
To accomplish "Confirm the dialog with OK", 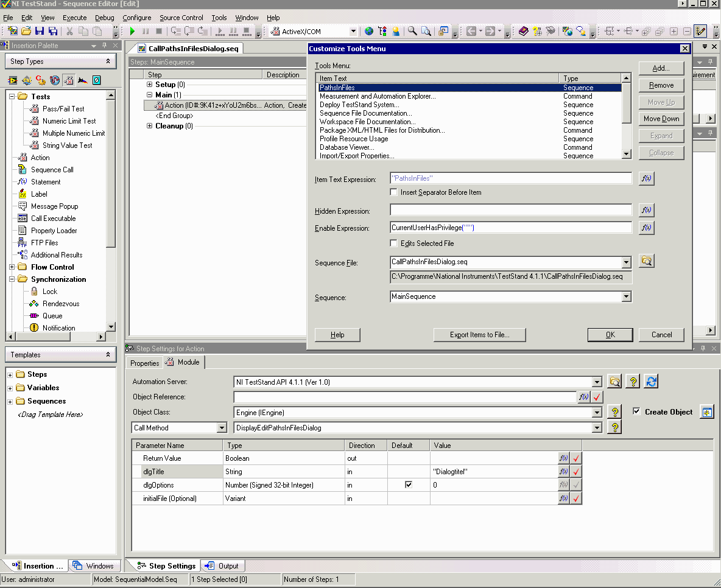I will (x=610, y=335).
